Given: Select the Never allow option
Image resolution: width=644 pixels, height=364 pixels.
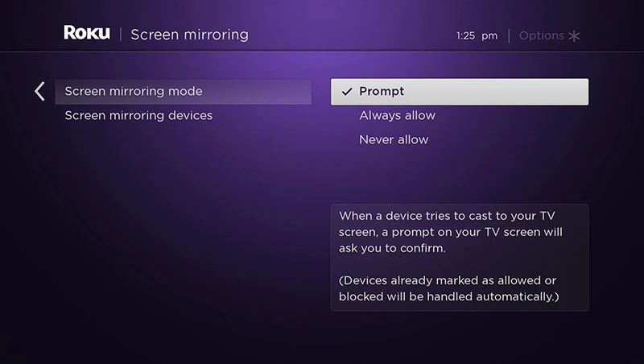Looking at the screenshot, I should 394,140.
